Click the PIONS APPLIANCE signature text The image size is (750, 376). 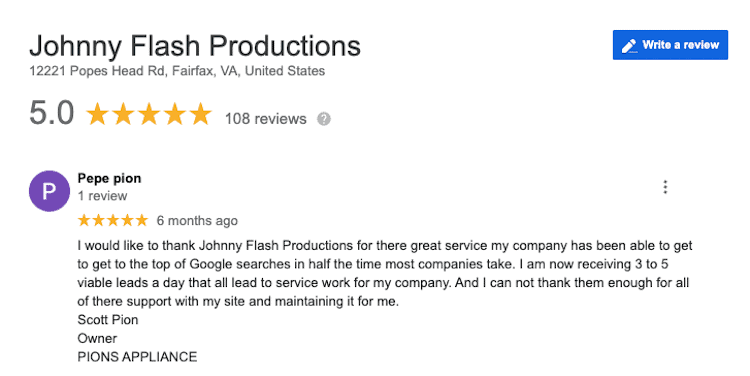click(x=137, y=357)
